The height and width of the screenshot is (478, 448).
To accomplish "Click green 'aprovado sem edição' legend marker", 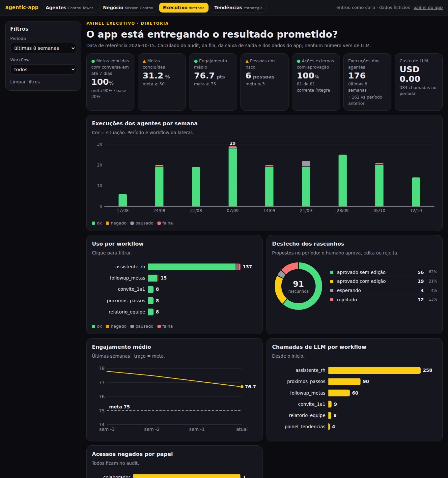I will [x=332, y=272].
